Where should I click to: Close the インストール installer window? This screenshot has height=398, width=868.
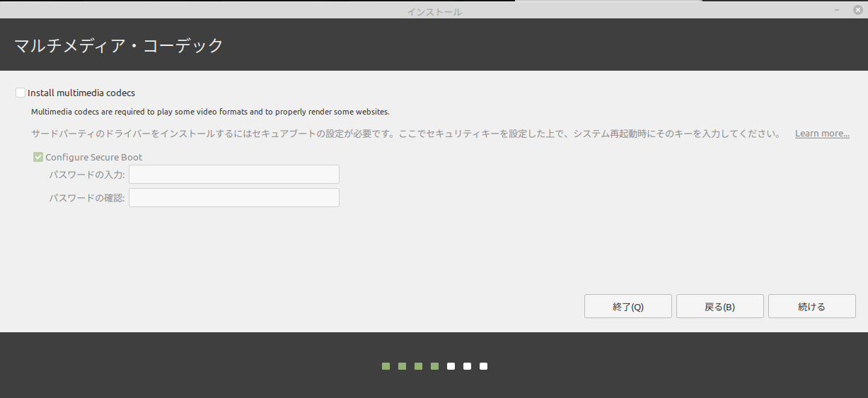(858, 11)
